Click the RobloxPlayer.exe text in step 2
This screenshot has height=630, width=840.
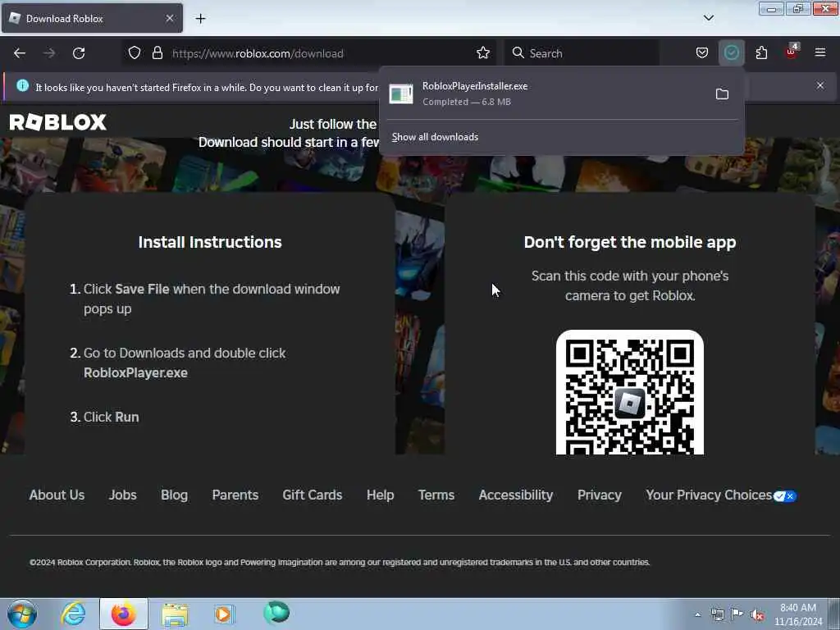(x=135, y=373)
